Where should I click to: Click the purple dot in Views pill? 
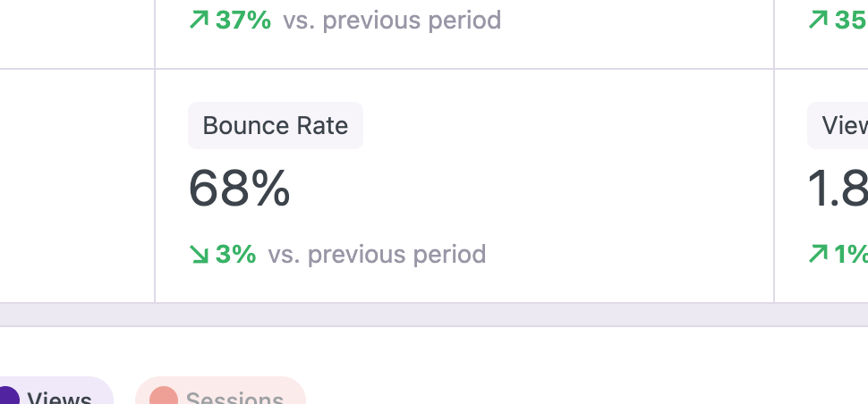(8, 398)
